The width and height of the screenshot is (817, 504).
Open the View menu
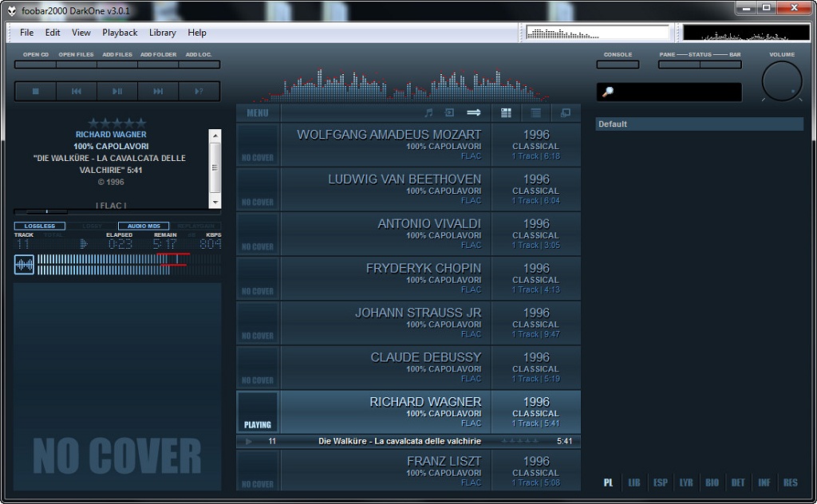point(81,32)
